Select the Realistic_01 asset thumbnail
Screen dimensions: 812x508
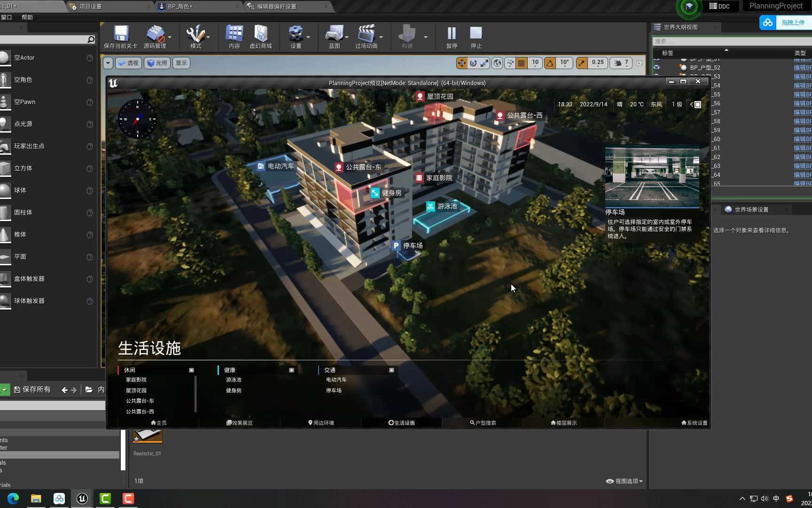click(148, 436)
